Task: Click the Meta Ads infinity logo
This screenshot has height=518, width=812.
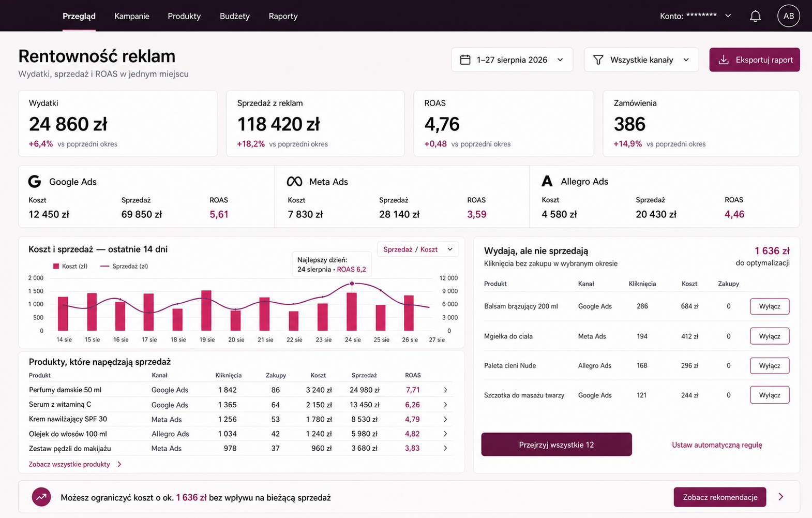Action: (x=294, y=182)
